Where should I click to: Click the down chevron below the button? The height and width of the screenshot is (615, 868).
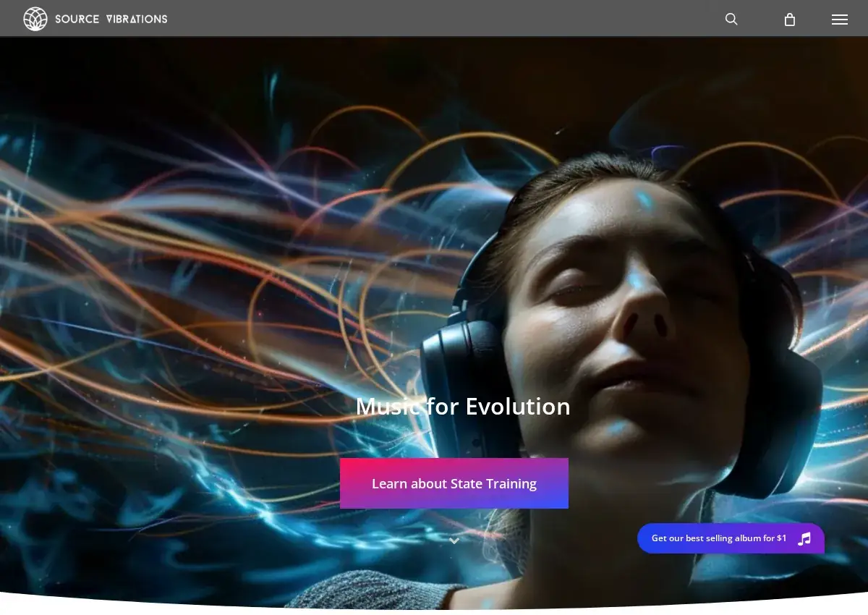pyautogui.click(x=454, y=540)
